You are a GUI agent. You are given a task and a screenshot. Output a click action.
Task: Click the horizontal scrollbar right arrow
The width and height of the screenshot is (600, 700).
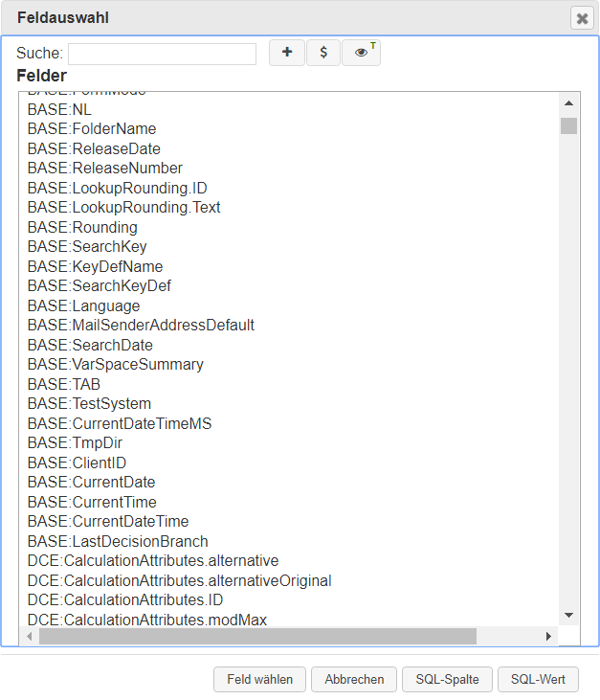[x=548, y=637]
